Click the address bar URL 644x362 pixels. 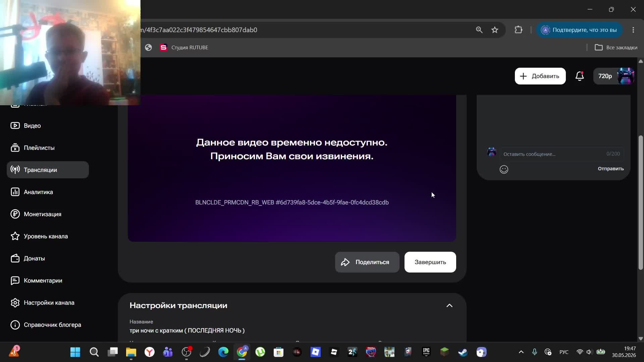click(199, 30)
